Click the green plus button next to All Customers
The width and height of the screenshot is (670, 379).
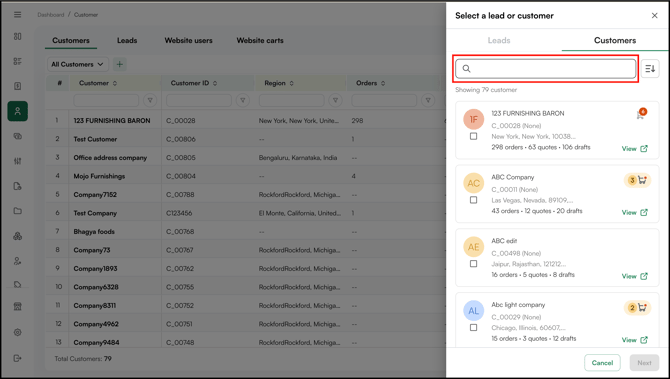(120, 65)
